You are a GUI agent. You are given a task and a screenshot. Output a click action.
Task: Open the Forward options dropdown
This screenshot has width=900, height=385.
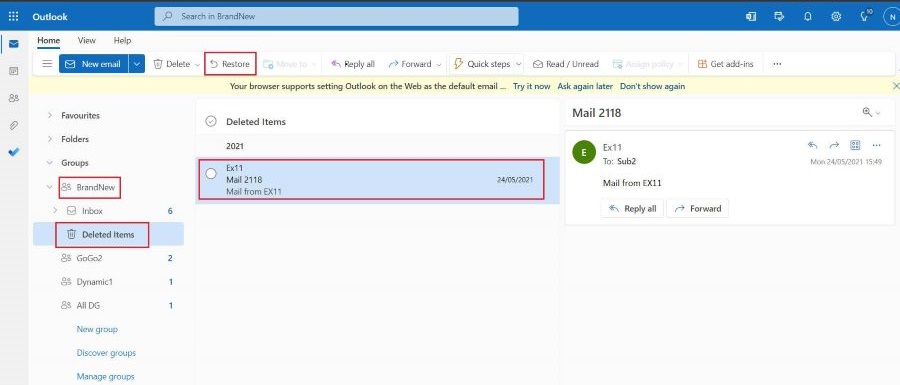[x=439, y=64]
